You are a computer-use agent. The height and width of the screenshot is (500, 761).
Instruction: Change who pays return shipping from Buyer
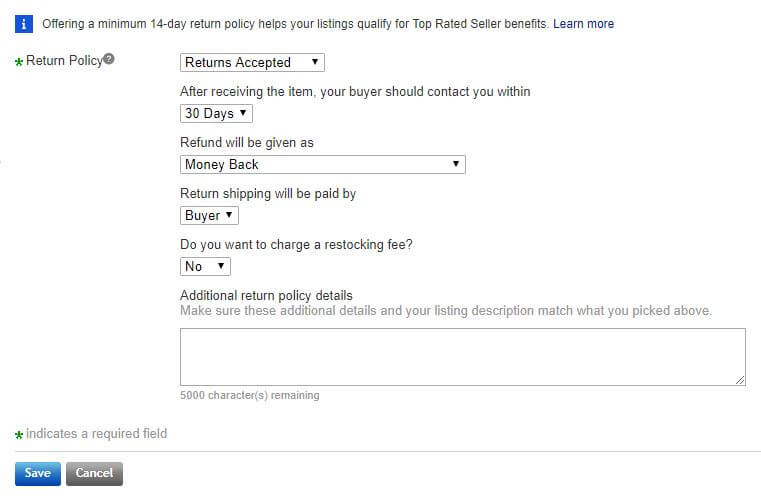209,215
